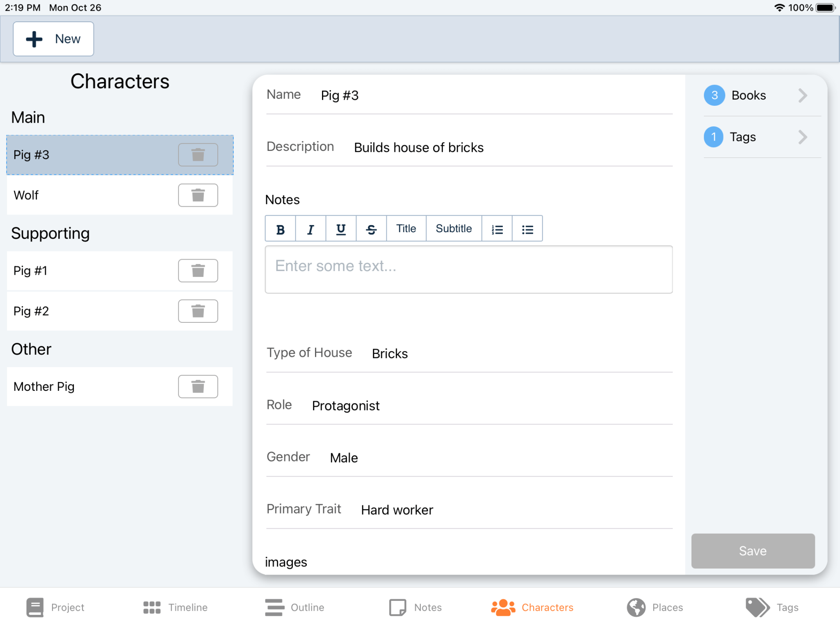This screenshot has height=630, width=840.
Task: Click the ordered list icon
Action: pyautogui.click(x=498, y=228)
